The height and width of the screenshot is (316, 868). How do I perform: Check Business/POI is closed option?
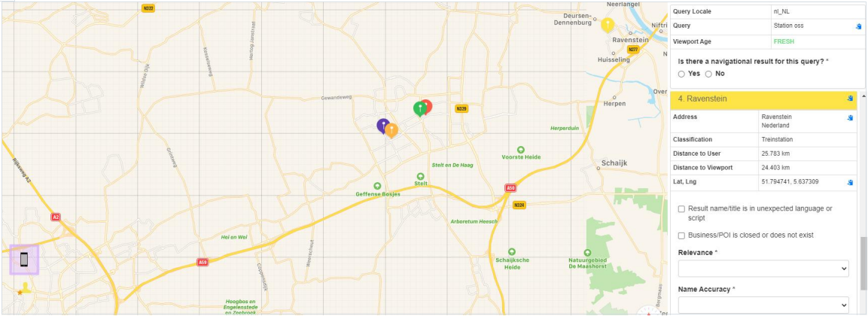coord(681,235)
